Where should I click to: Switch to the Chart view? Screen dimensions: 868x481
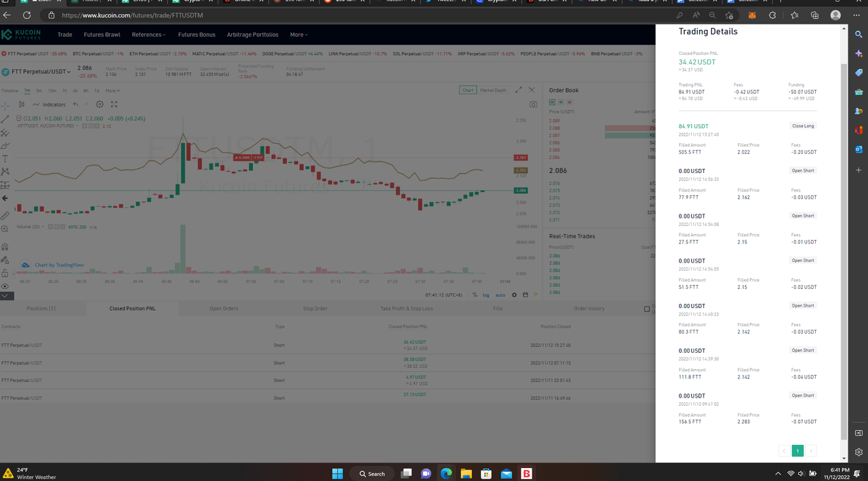pos(468,90)
